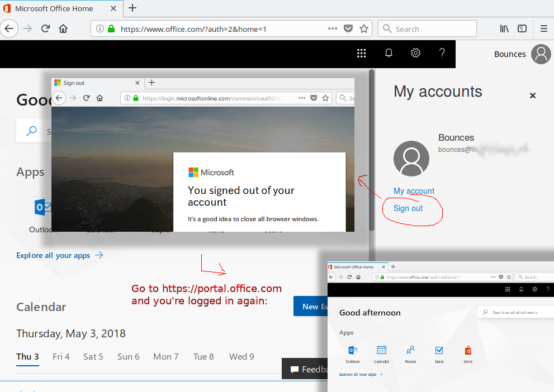Open a new browser tab with plus button

pos(132,8)
